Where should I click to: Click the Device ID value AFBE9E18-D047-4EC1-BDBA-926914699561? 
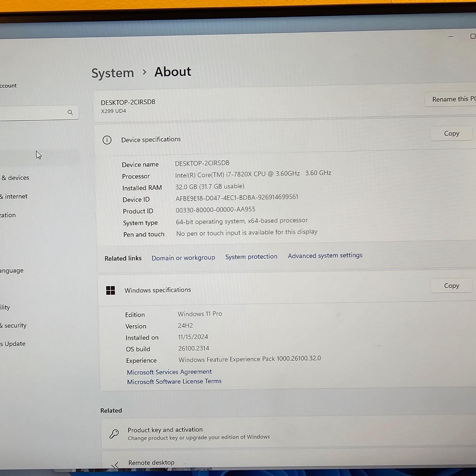(237, 198)
